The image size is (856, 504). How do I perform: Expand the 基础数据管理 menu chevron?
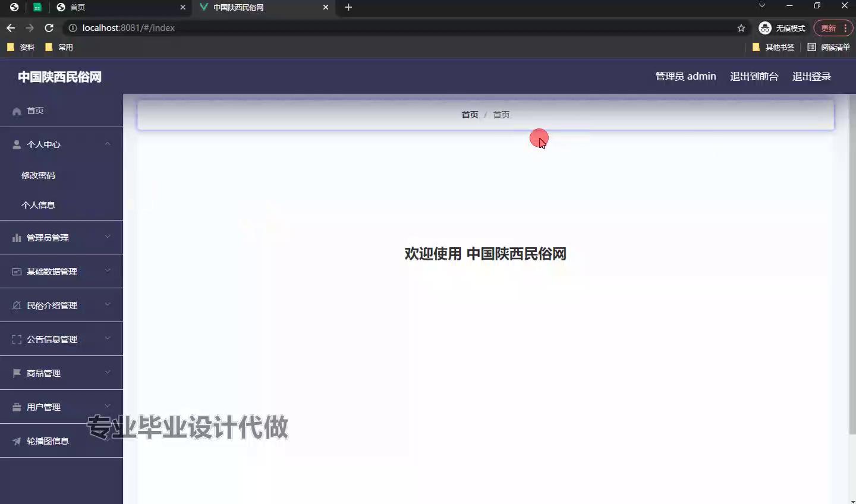108,271
